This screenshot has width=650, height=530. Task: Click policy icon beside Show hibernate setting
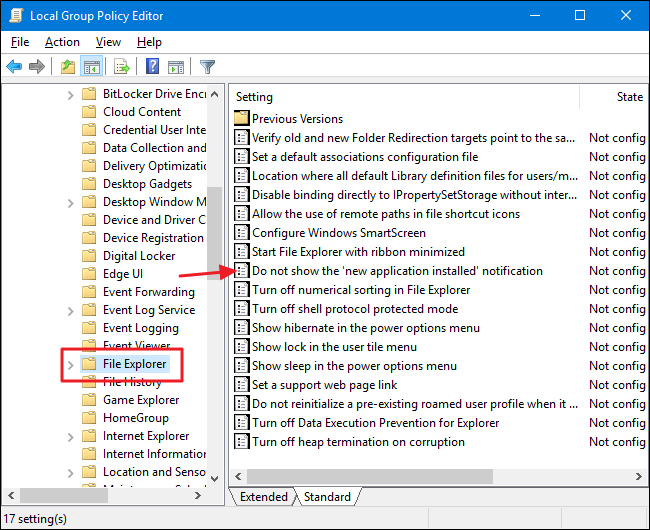coord(242,328)
